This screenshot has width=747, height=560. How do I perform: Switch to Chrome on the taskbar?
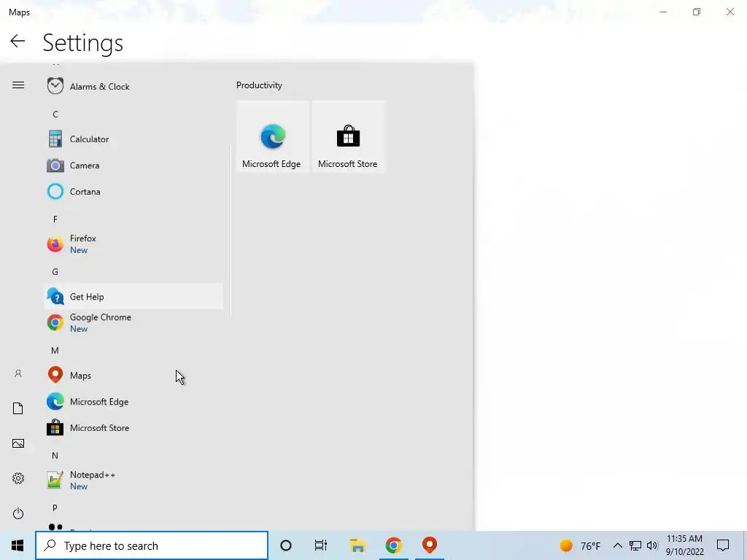click(x=393, y=545)
